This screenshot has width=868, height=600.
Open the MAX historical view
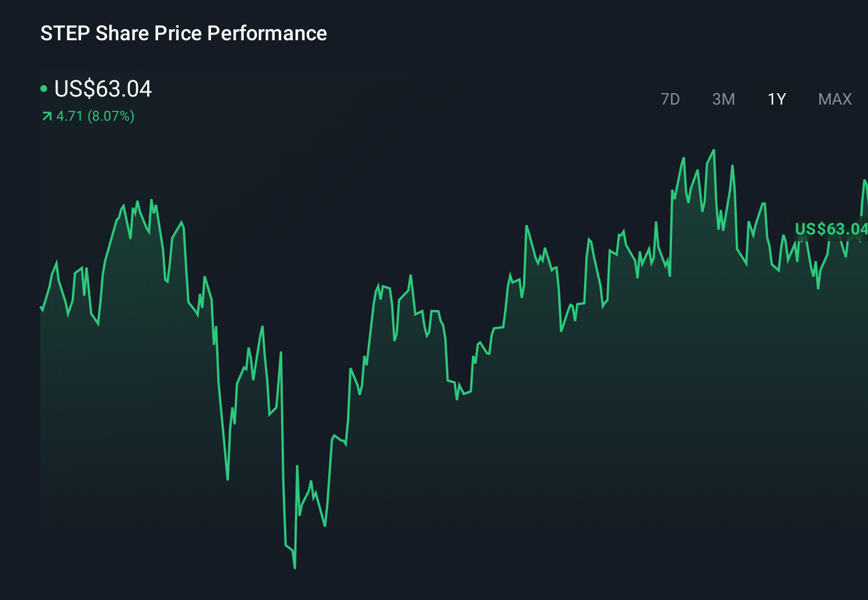pos(834,99)
